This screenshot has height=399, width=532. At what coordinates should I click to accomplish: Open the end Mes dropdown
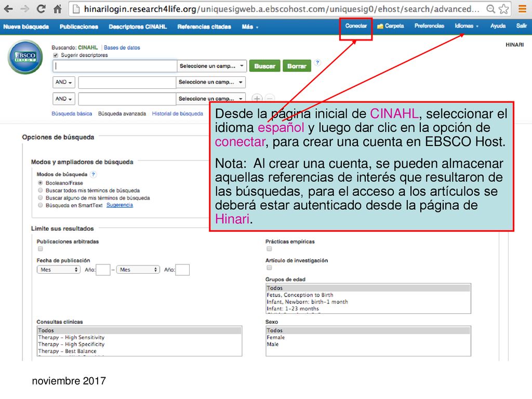[138, 270]
